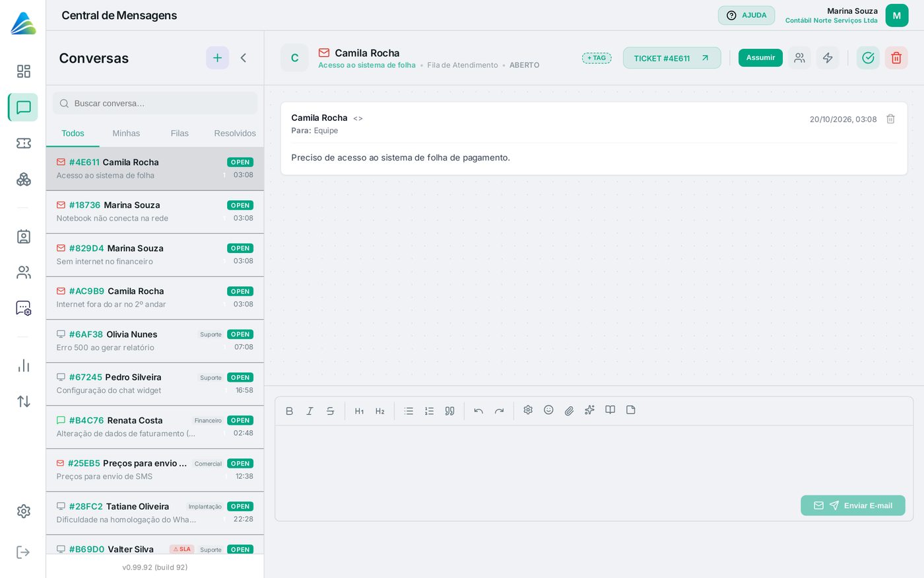
Task: Open the participants people icon in header
Action: point(799,58)
